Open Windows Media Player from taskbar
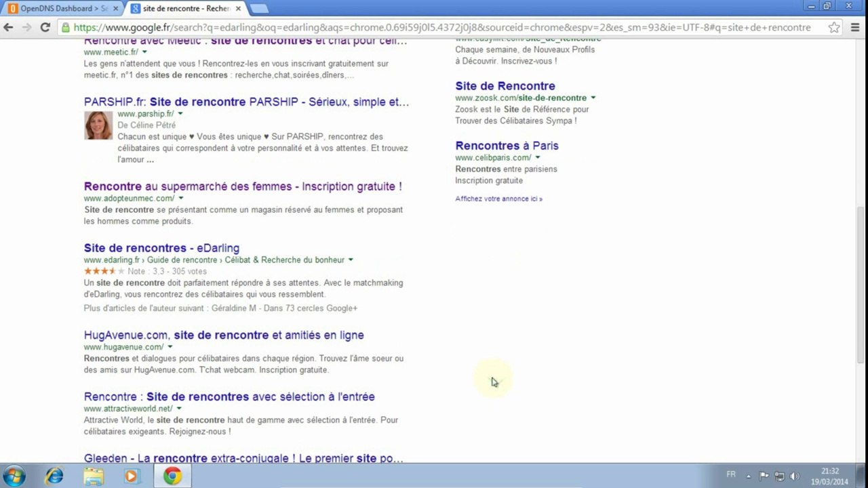The width and height of the screenshot is (868, 488). (132, 476)
